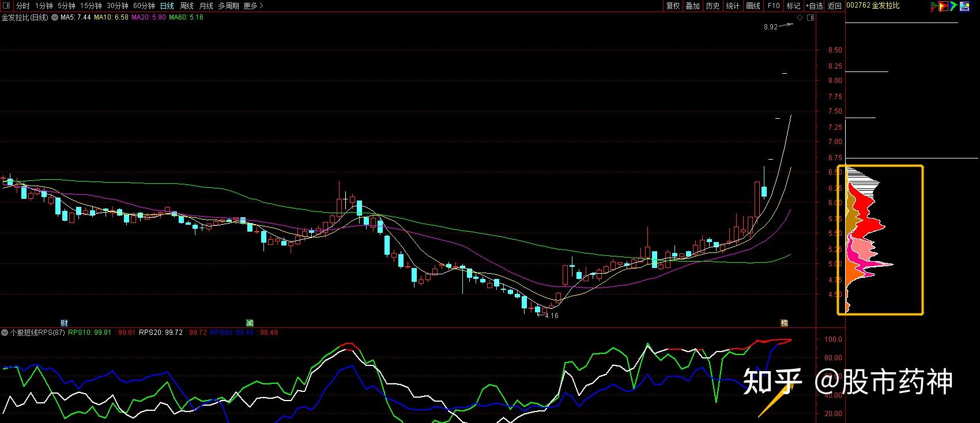Open the 历史 history button
This screenshot has height=423, width=980.
pyautogui.click(x=713, y=6)
